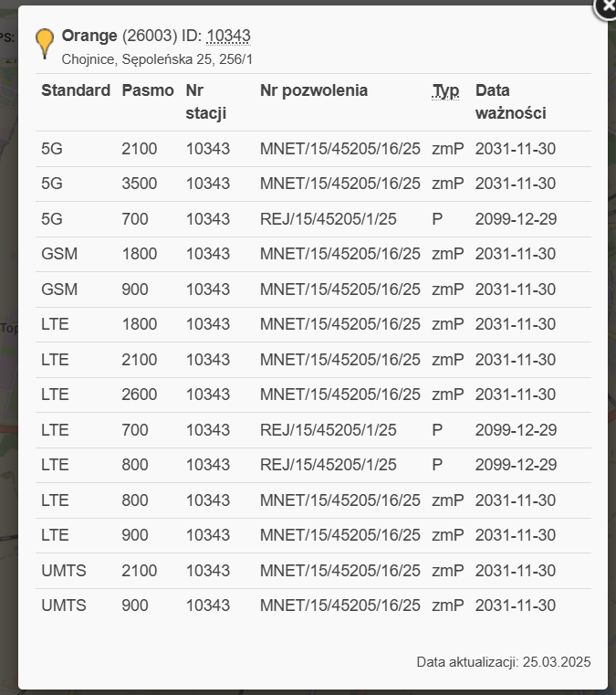
Task: Select the 3500 band cell
Action: point(139,184)
